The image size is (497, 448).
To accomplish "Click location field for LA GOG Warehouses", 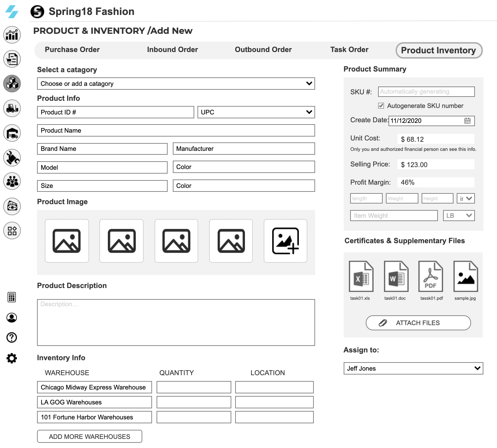I will [274, 402].
